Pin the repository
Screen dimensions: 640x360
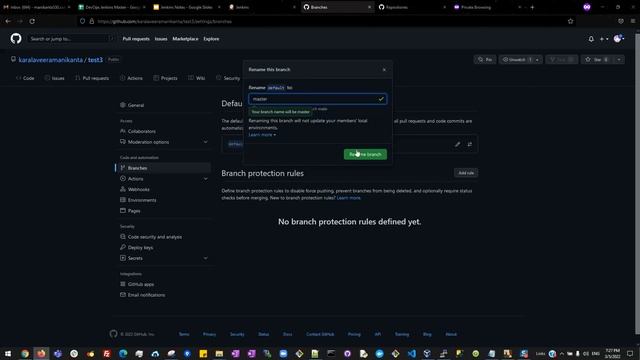coord(485,60)
